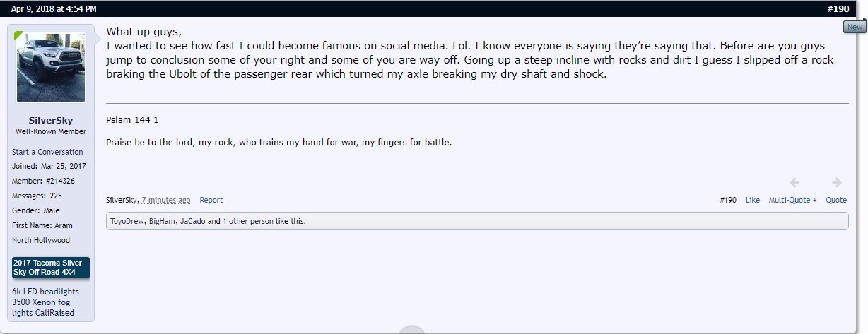Open JaCado's profile from likes list
The image size is (868, 334).
click(193, 221)
